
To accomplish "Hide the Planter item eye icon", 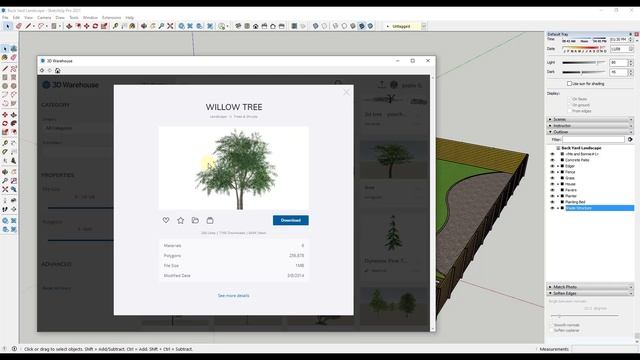I will [552, 196].
